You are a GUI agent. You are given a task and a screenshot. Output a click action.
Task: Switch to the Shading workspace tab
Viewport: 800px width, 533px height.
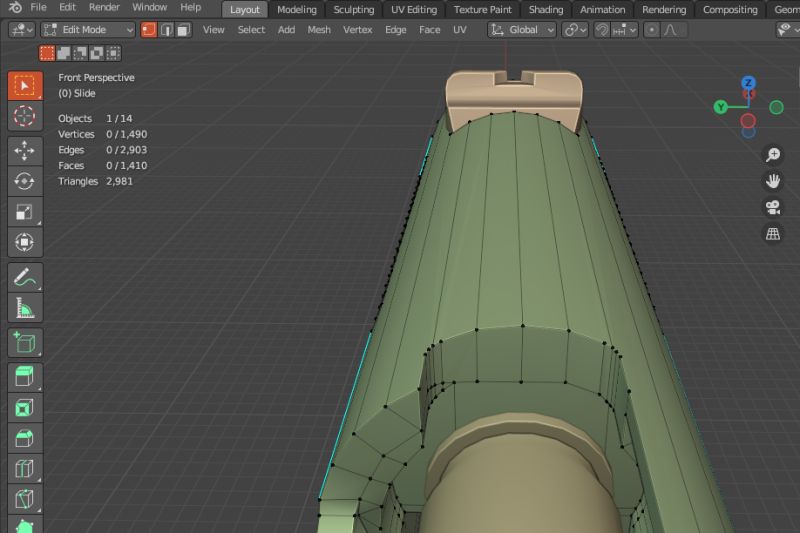546,9
